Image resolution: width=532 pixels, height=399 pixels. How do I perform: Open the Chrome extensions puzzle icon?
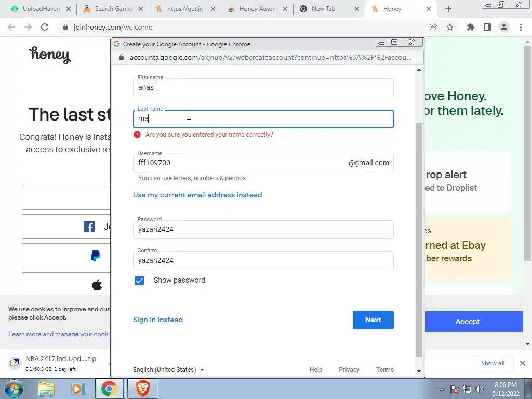point(471,27)
